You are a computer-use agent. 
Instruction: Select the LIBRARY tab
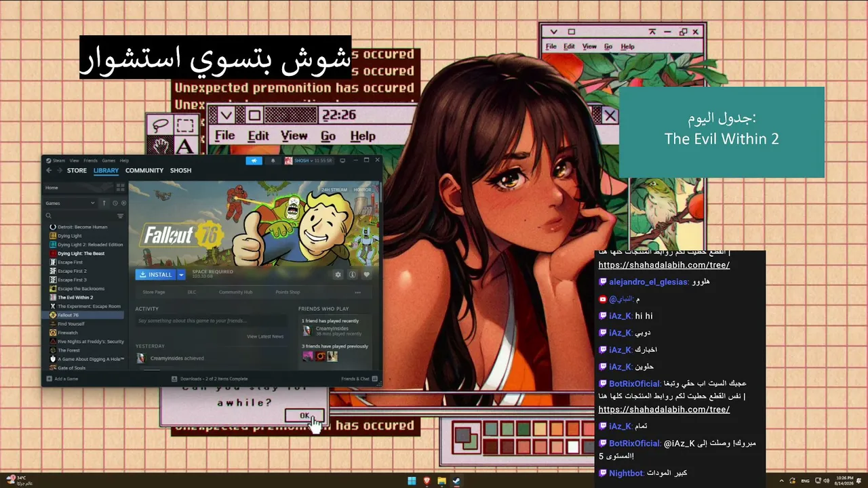(106, 170)
